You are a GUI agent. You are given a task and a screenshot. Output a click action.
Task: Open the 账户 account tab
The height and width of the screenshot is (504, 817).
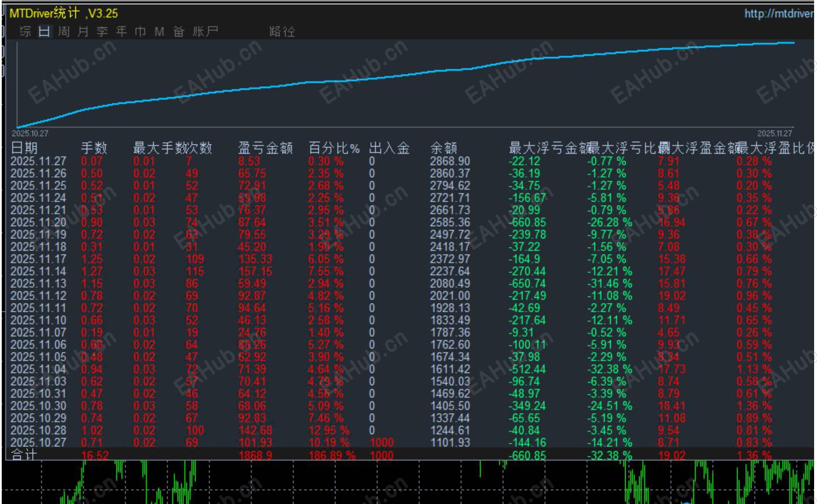point(205,31)
